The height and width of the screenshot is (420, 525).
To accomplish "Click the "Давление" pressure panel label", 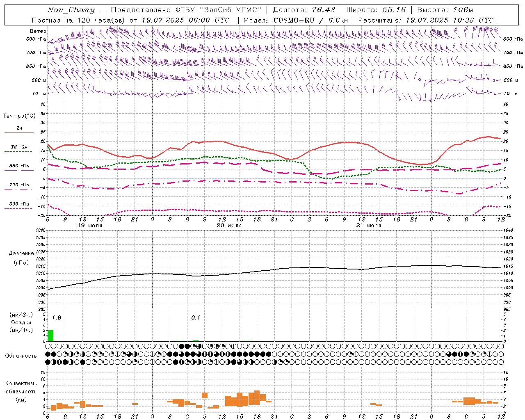I will coord(21,253).
